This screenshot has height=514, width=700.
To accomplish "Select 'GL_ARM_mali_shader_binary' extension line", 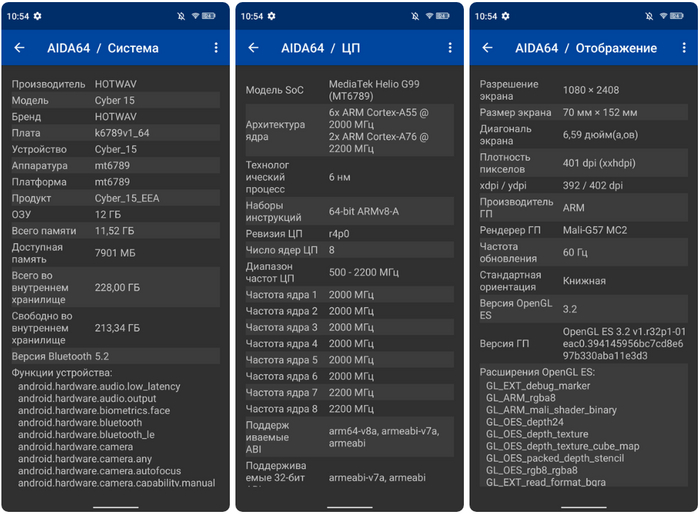I will click(x=551, y=410).
